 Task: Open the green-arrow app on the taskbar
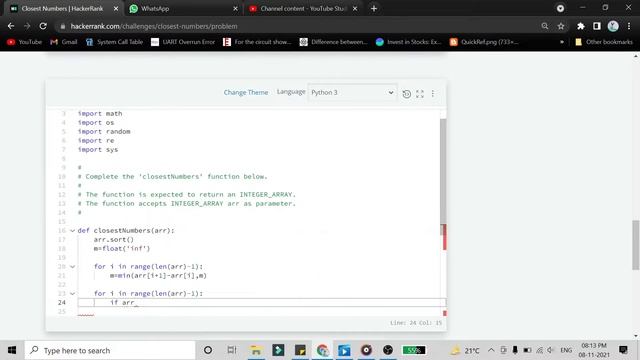[x=278, y=350]
